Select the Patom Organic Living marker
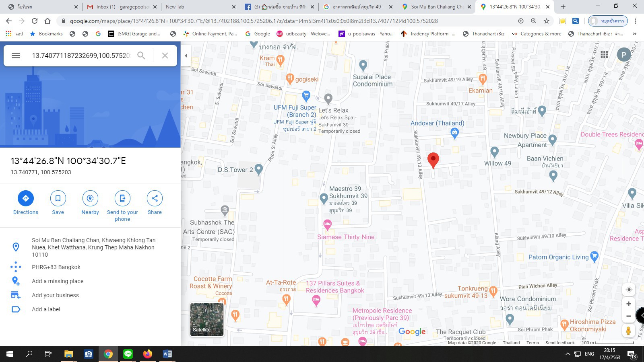This screenshot has width=644, height=362. click(x=594, y=256)
